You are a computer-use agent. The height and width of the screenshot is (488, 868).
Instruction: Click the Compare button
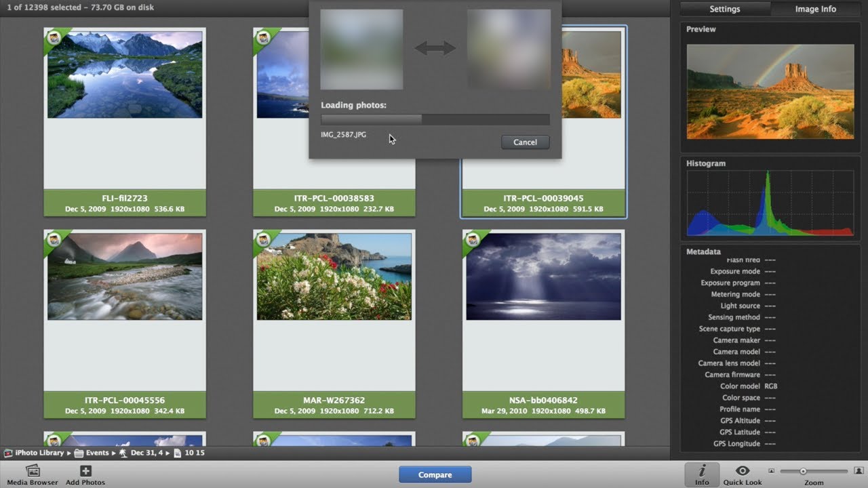(435, 474)
